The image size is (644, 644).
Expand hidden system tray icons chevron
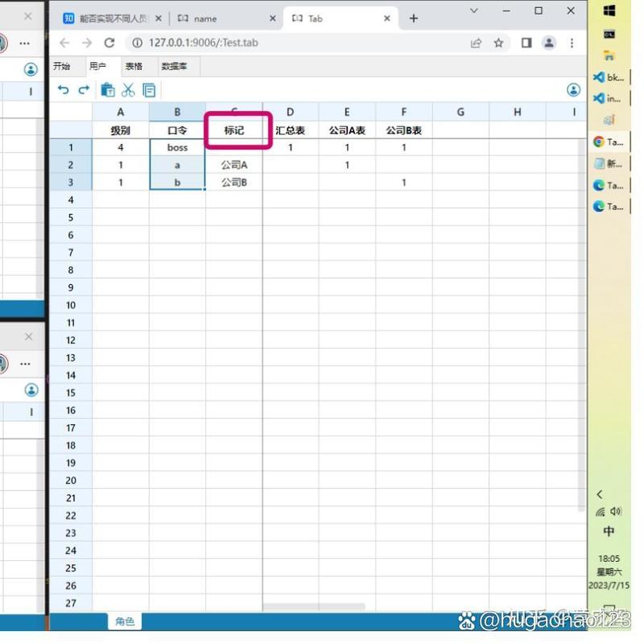tap(601, 494)
